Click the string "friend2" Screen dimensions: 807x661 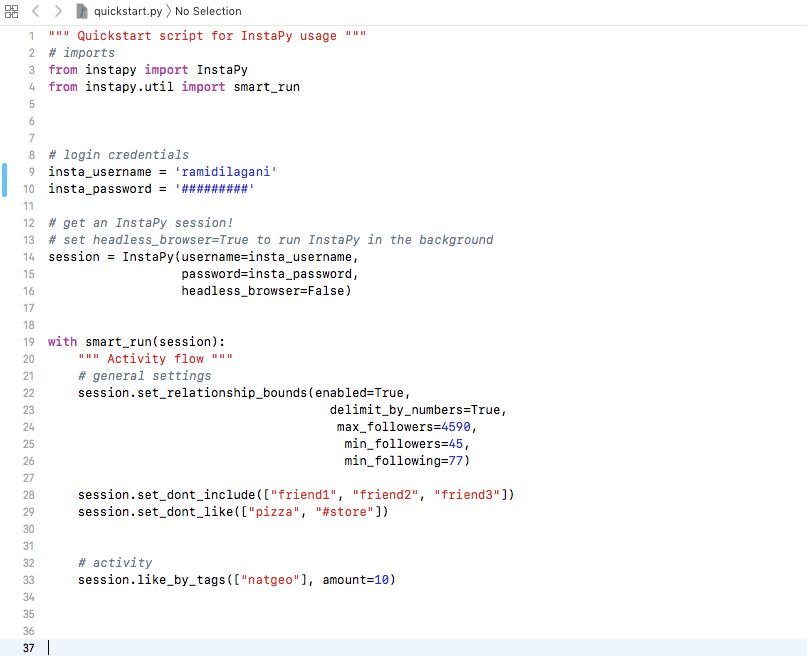pos(385,495)
